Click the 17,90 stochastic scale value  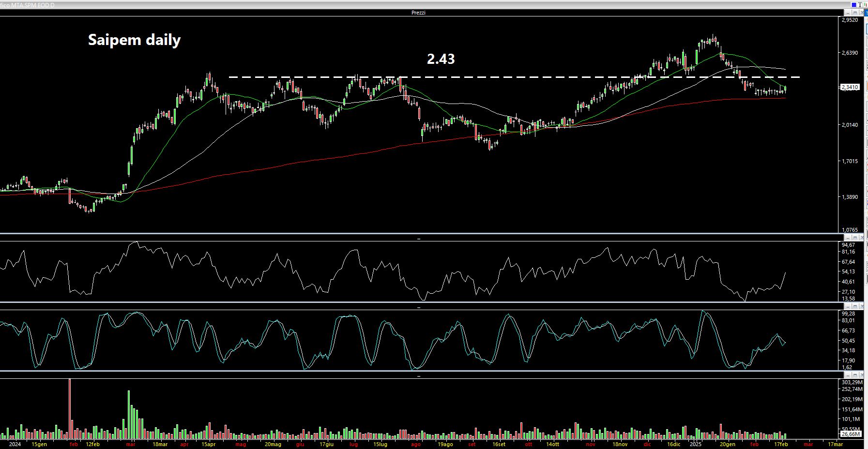[x=849, y=360]
